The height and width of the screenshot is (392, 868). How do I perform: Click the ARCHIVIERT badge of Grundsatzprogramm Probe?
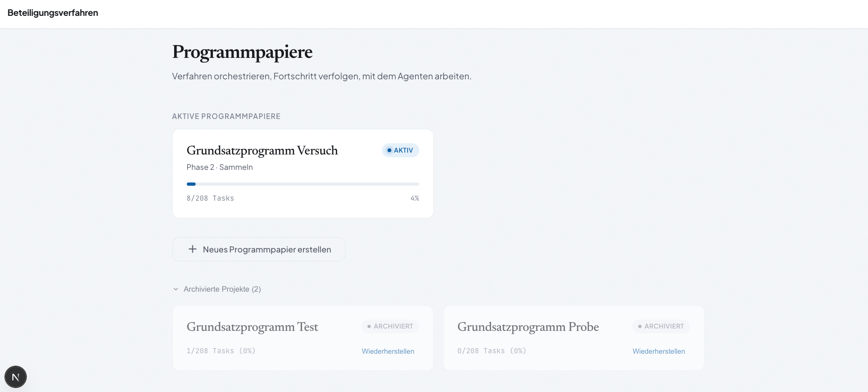(661, 326)
